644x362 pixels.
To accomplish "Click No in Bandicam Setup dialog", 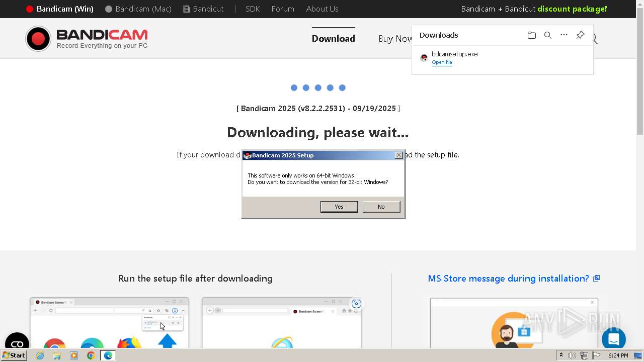I will (x=381, y=207).
